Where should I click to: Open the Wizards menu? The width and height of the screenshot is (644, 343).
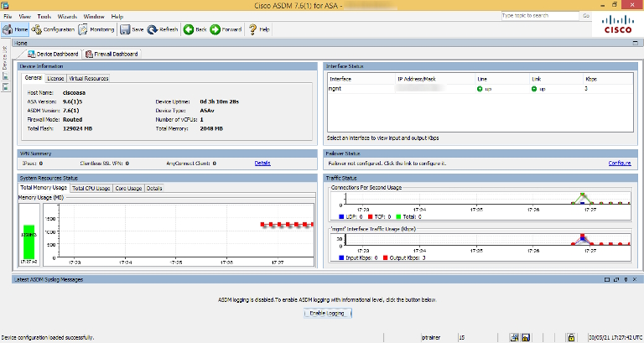click(67, 16)
